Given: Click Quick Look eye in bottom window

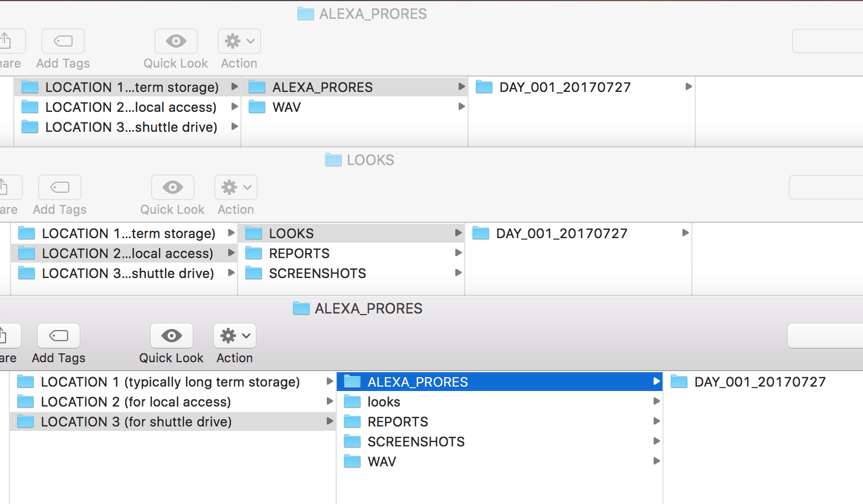Looking at the screenshot, I should click(x=171, y=336).
